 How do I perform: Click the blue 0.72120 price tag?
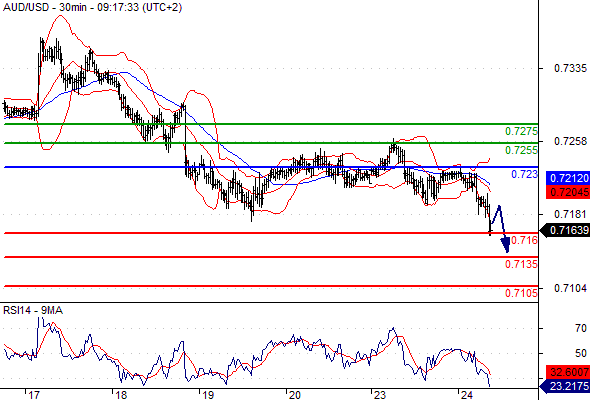[x=567, y=178]
